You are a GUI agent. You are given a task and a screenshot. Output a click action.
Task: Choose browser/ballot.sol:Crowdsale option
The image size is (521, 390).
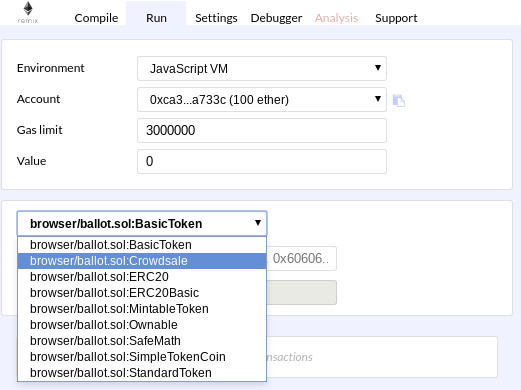142,261
